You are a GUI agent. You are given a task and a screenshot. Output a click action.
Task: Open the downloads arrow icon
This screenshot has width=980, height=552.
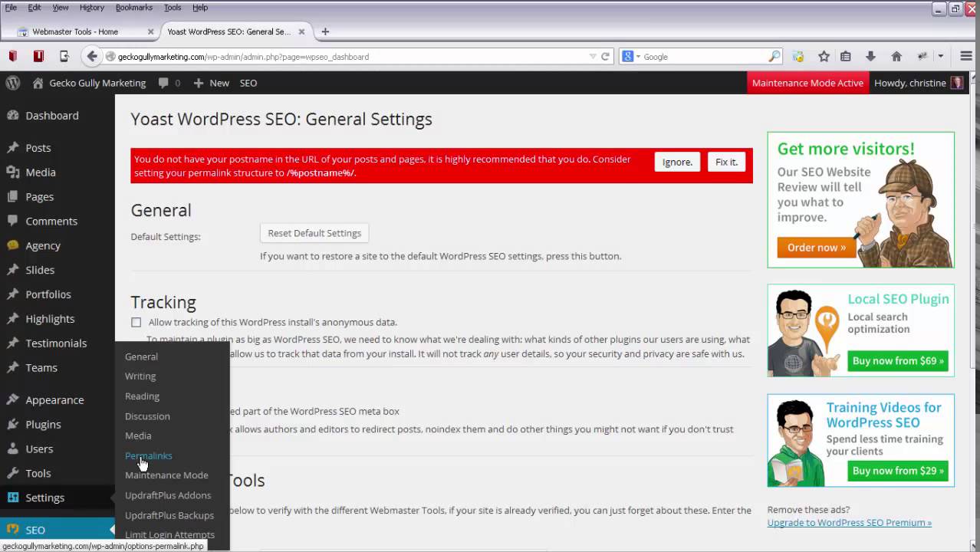[x=870, y=56]
